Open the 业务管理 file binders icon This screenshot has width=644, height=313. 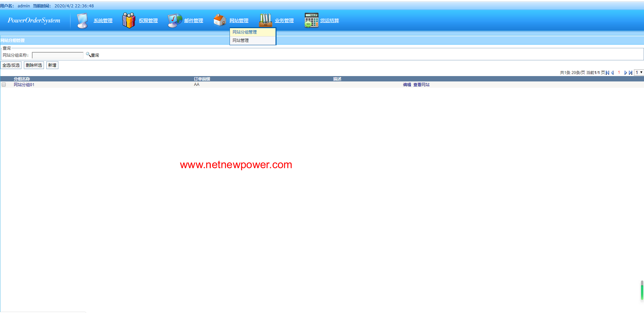pos(265,20)
